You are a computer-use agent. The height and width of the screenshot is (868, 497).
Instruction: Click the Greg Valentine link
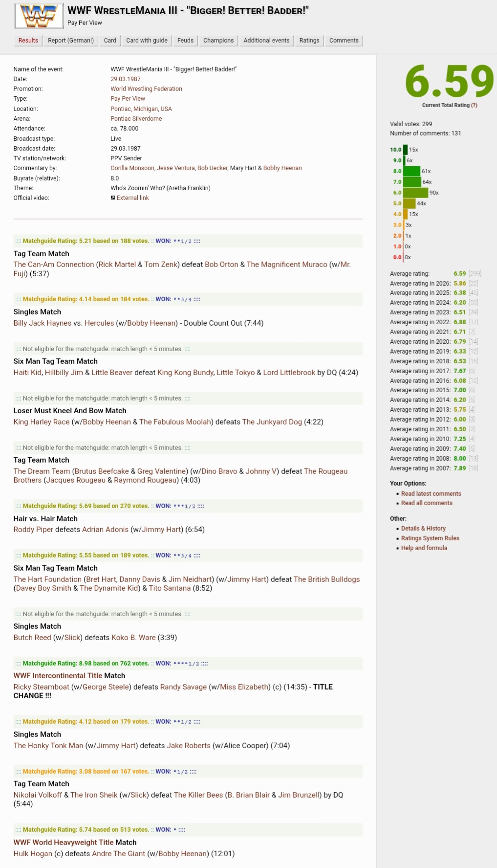(162, 471)
